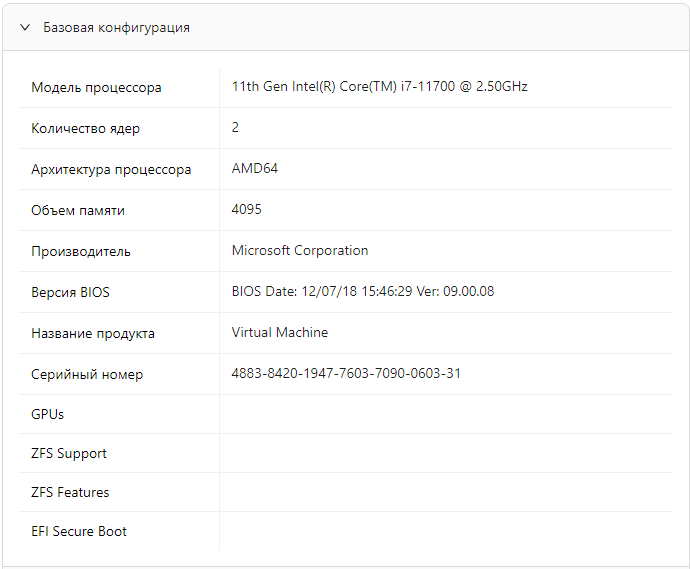
Task: Select the Архитектура процессора label
Action: tap(111, 170)
